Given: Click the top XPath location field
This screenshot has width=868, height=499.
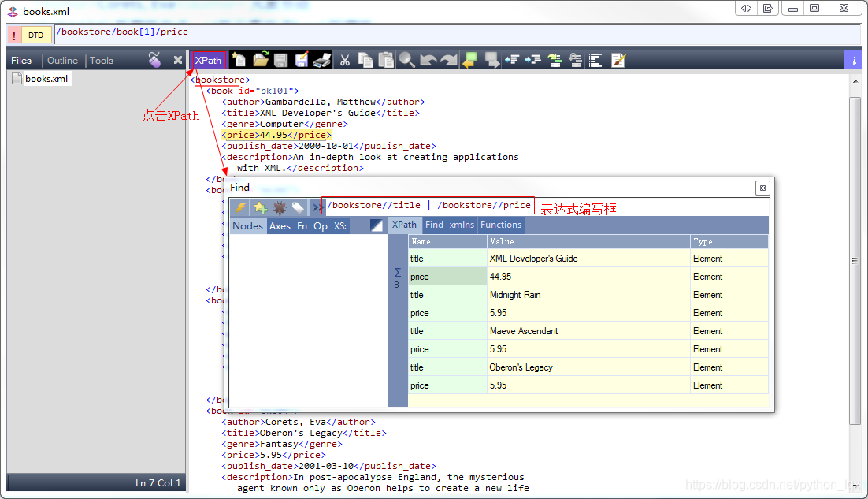Looking at the screenshot, I should tap(458, 35).
